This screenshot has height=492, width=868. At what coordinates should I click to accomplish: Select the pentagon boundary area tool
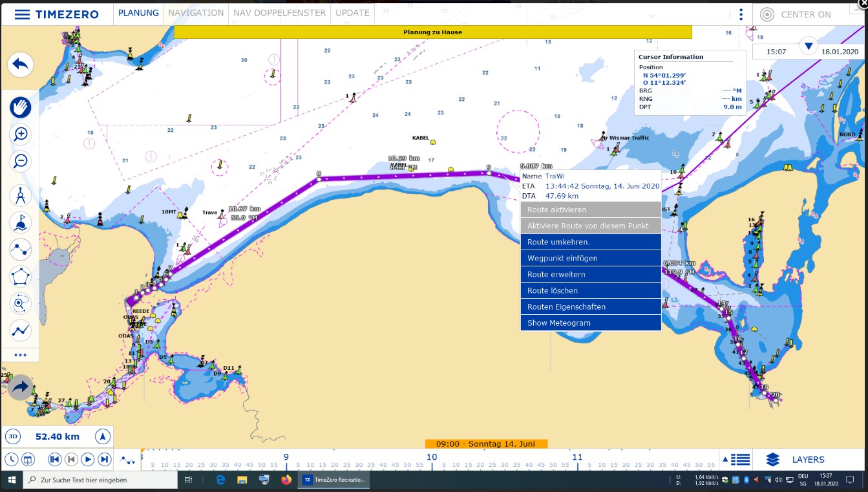(x=21, y=277)
